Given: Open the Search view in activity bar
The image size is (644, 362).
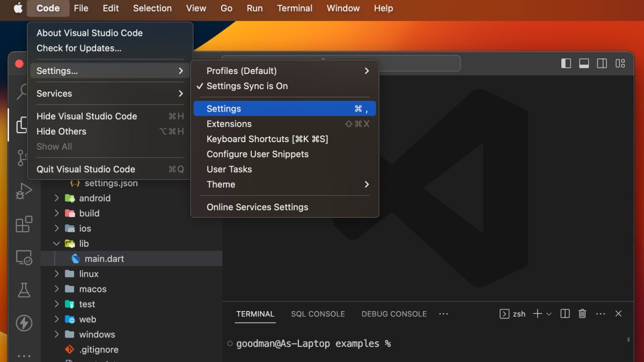Looking at the screenshot, I should point(23,92).
